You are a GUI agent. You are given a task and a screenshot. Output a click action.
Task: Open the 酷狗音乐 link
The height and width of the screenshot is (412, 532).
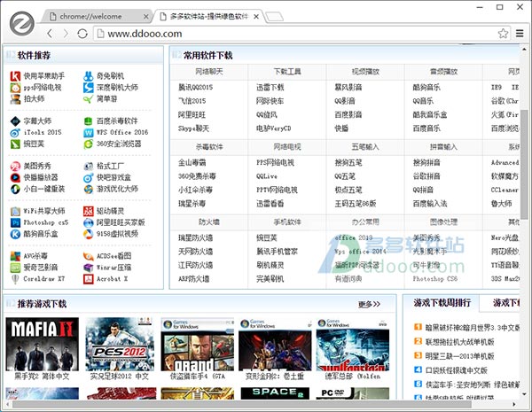pos(426,87)
